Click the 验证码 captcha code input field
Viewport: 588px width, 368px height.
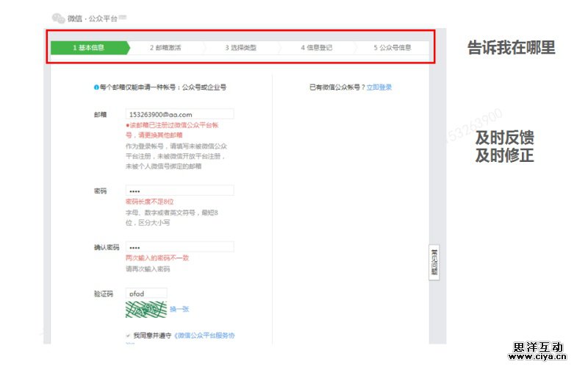[x=146, y=293]
